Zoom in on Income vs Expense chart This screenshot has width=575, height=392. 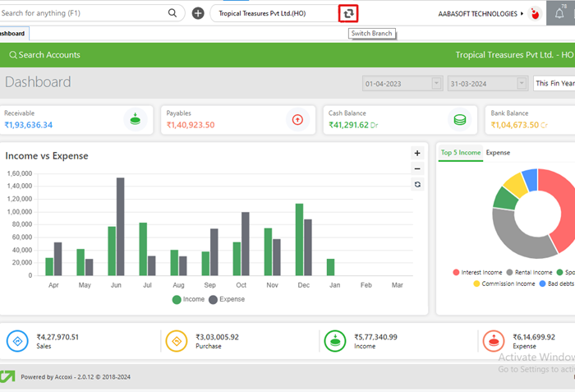coord(417,153)
